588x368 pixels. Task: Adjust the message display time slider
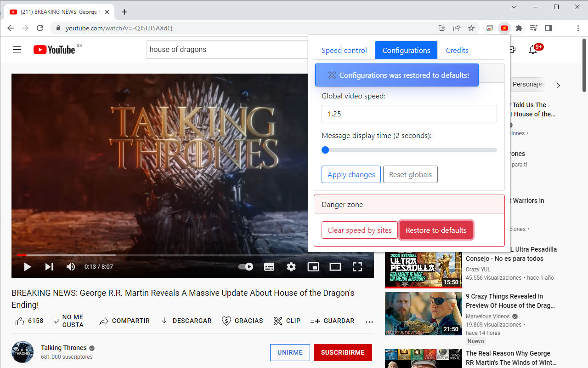(x=409, y=150)
